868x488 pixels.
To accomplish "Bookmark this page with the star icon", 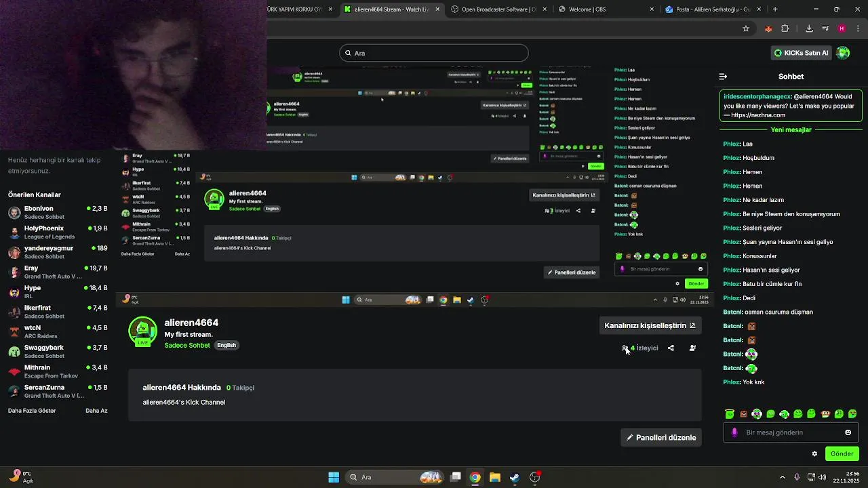I will (x=746, y=28).
